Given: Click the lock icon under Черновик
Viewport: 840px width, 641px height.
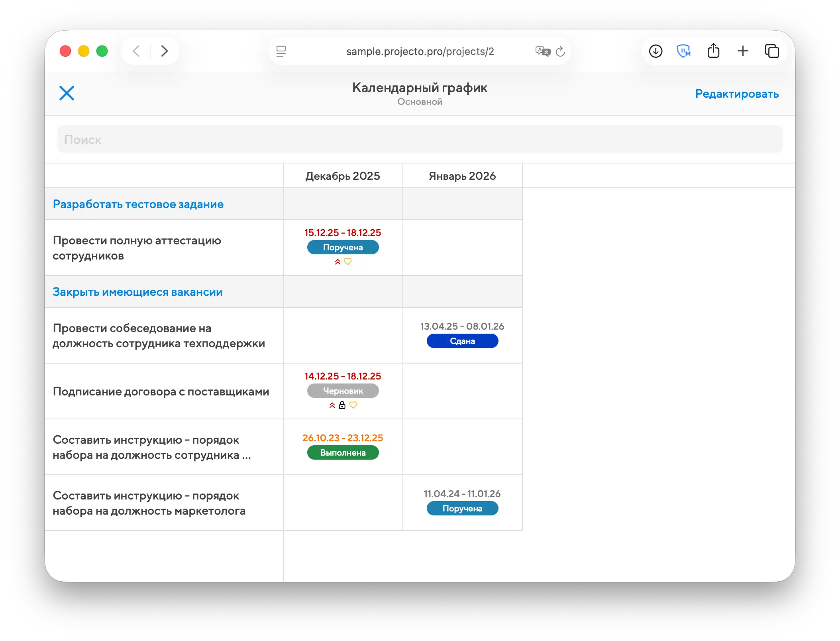Looking at the screenshot, I should [x=342, y=405].
